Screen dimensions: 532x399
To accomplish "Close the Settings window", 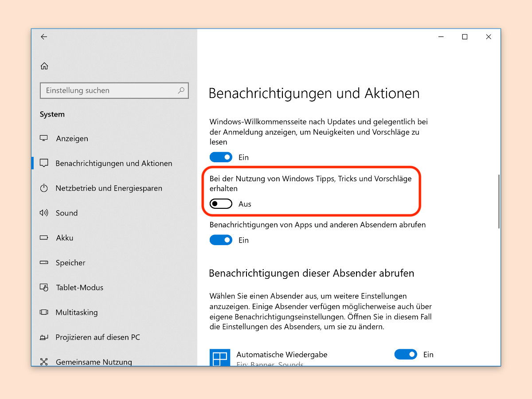I will point(489,37).
